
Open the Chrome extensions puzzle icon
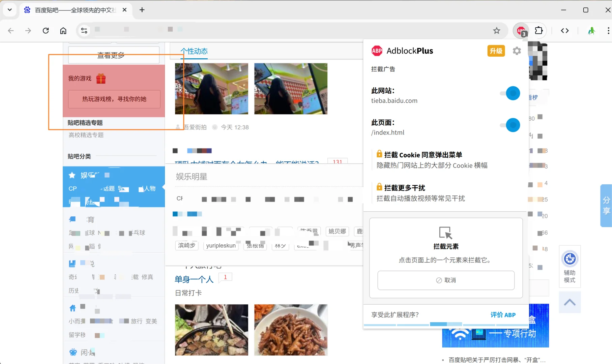pyautogui.click(x=539, y=30)
